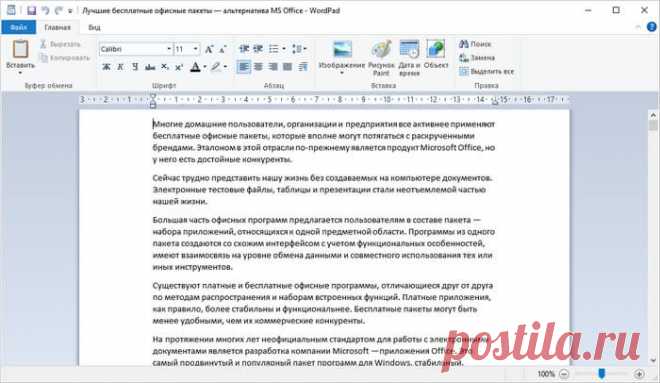660x383 pixels.
Task: Click the Save icon in the quick access toolbar
Action: (32, 11)
